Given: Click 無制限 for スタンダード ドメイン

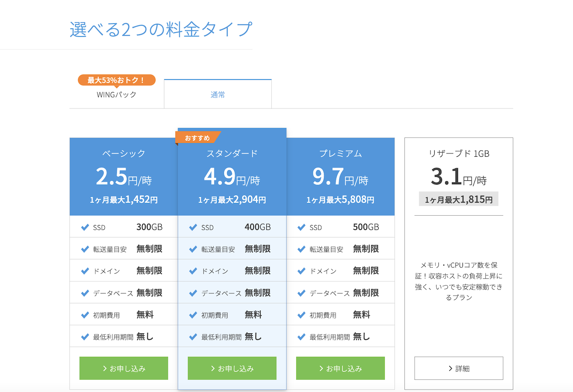Looking at the screenshot, I should [x=258, y=270].
